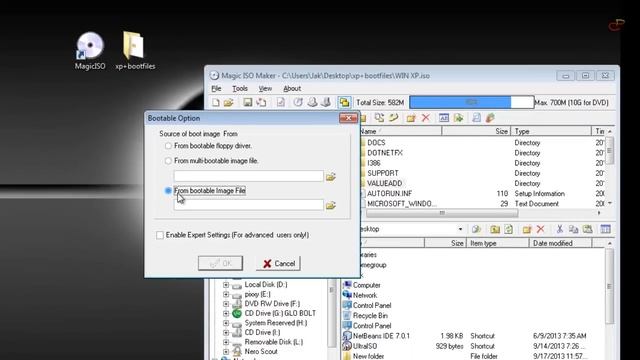Click the horizontal scrollbar in ISO file list
The image size is (640, 360).
pyautogui.click(x=442, y=213)
